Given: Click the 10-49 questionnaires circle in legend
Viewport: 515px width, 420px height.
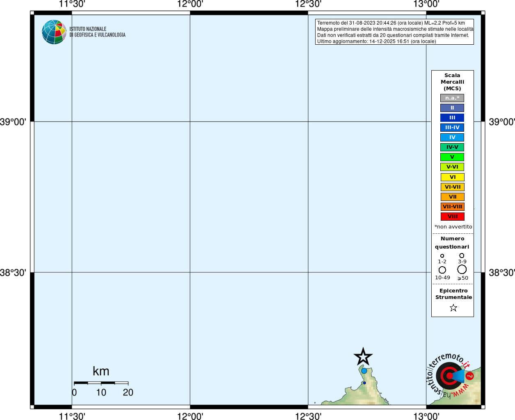Looking at the screenshot, I should [x=442, y=270].
